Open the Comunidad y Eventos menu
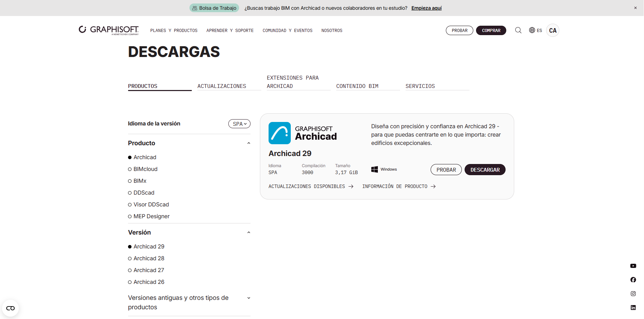Image resolution: width=644 pixels, height=319 pixels. (288, 31)
